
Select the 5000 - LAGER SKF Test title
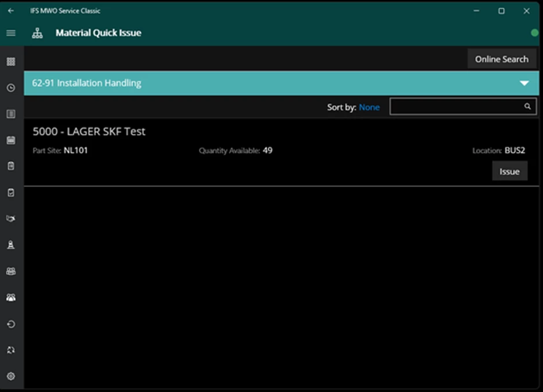(x=89, y=132)
